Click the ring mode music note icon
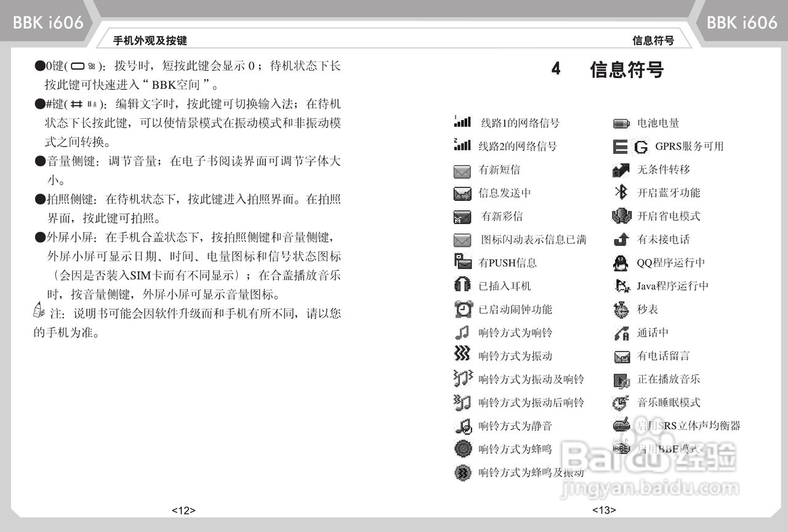Screen dimensions: 788x532 [462, 332]
